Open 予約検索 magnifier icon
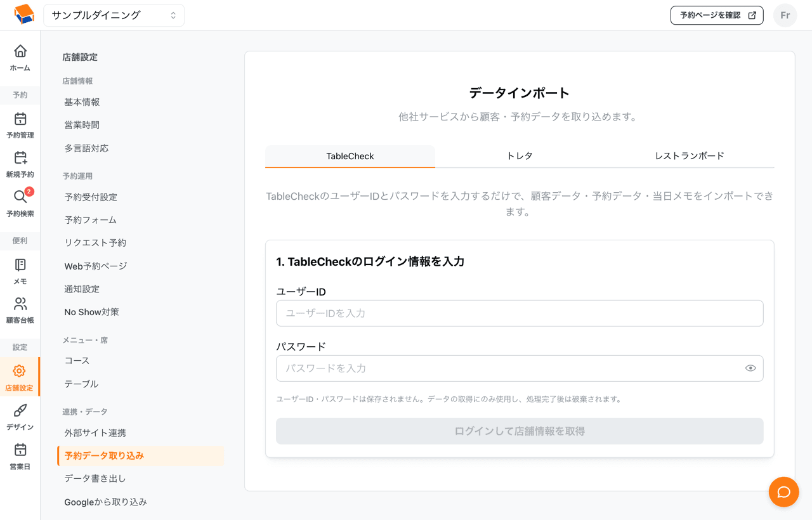812x520 pixels. (20, 197)
